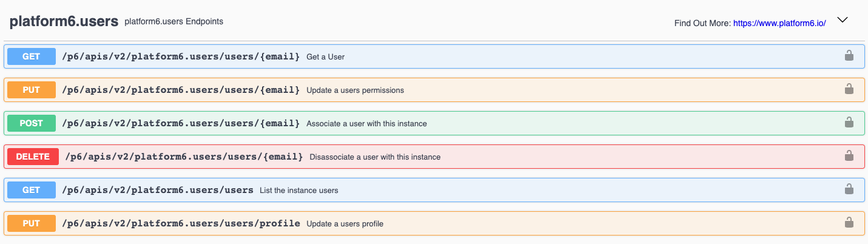Click 'platform6.users Endpoints' description text
Screen dimensions: 868x244
point(173,22)
